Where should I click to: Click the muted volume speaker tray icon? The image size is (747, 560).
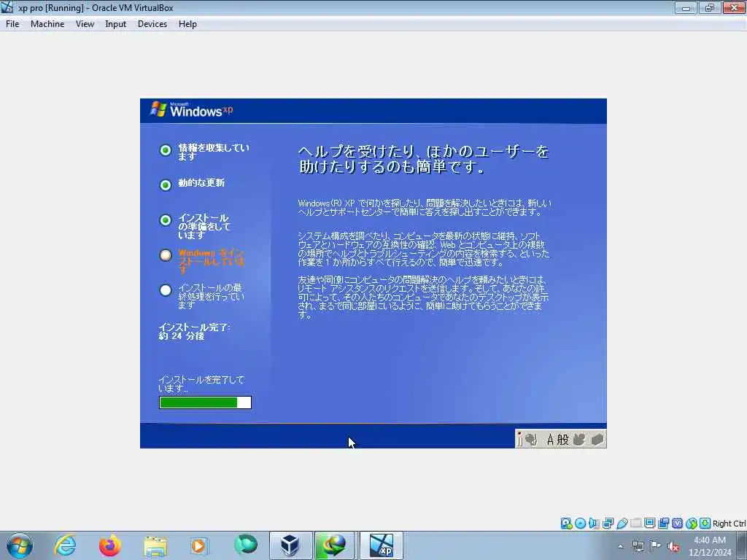click(x=673, y=546)
